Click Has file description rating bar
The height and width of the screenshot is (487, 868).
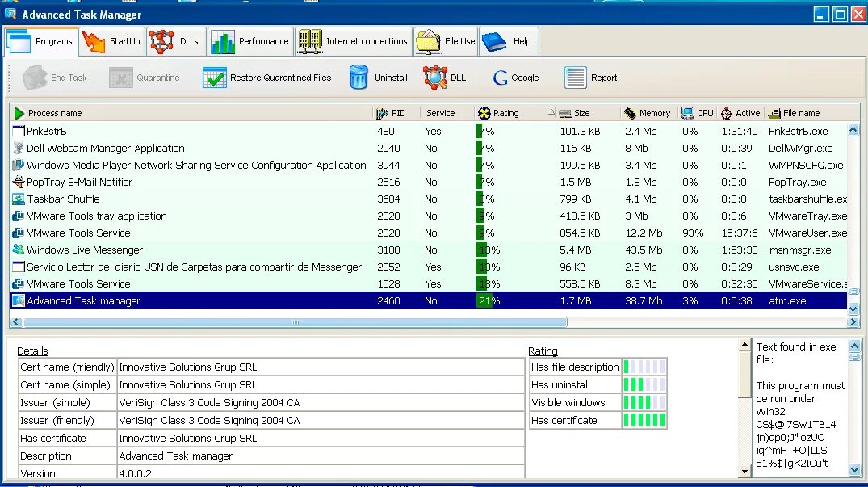tap(644, 367)
